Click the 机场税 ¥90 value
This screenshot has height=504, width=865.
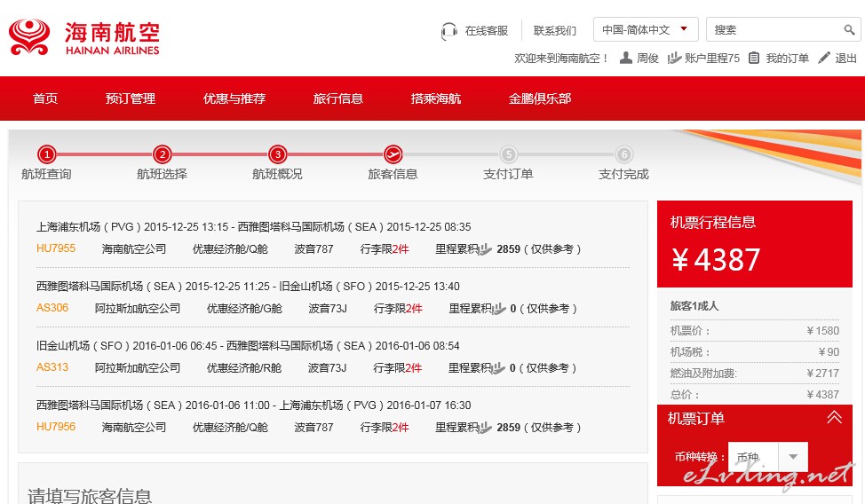pyautogui.click(x=829, y=352)
